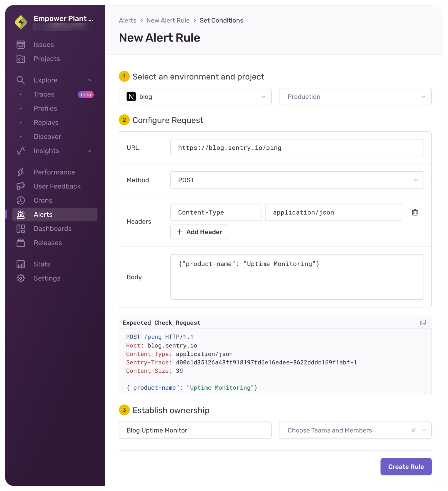Click the Establish ownership section heading
Image resolution: width=448 pixels, height=491 pixels.
171,410
